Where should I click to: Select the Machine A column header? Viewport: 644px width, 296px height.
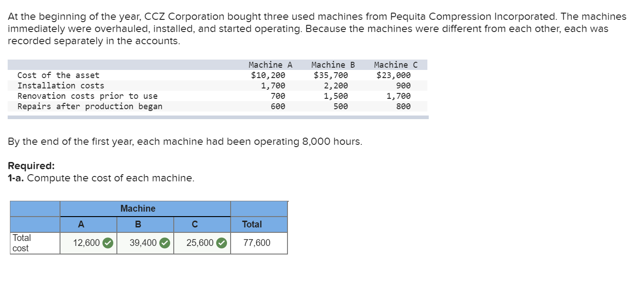[81, 224]
